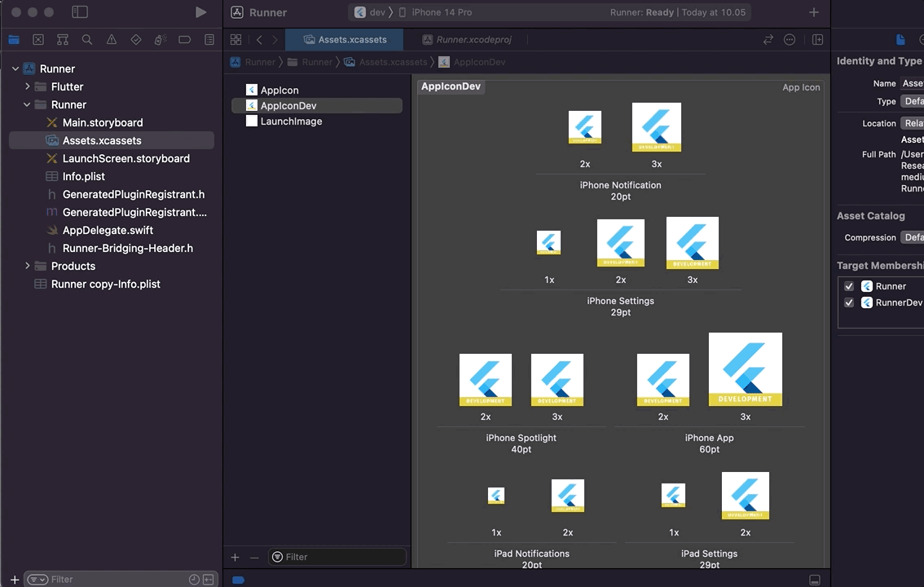The width and height of the screenshot is (924, 587).
Task: Open the Source Control navigator
Action: click(x=38, y=39)
